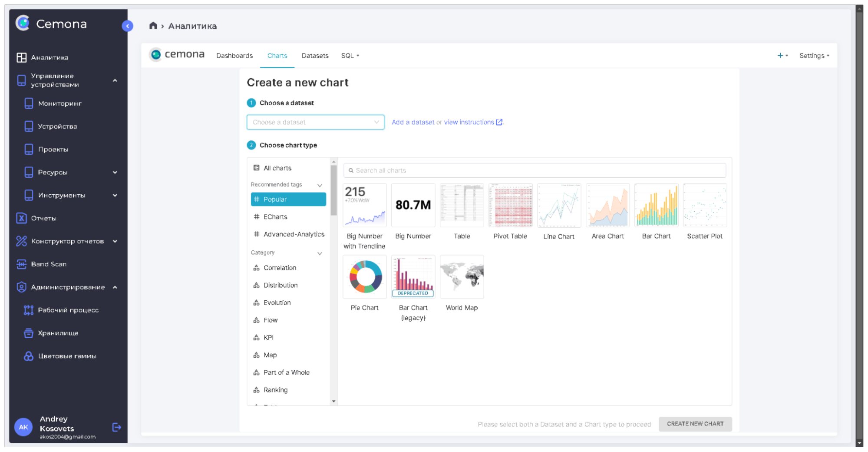Expand the Ресурсы submenu
Image resolution: width=868 pixels, height=452 pixels.
click(x=115, y=173)
